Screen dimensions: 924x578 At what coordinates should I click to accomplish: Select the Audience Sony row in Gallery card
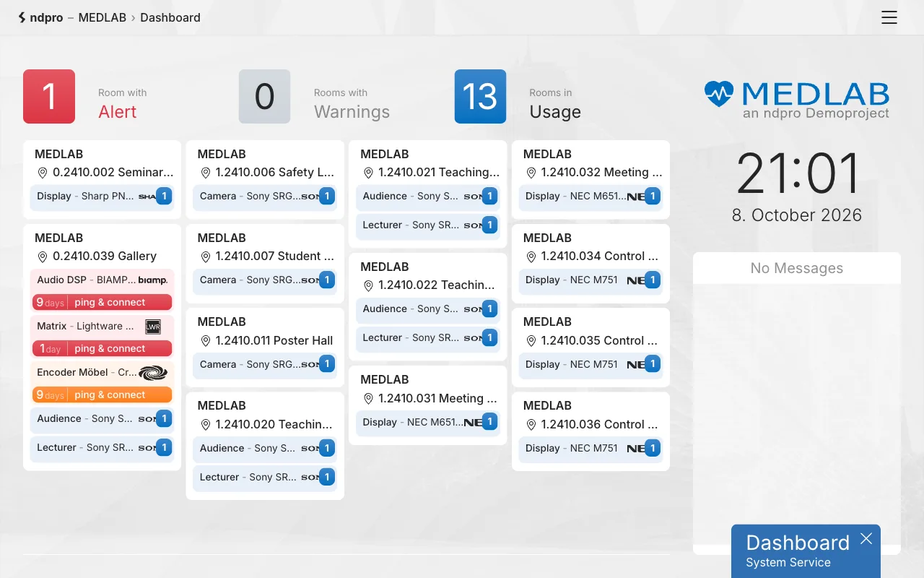[102, 419]
